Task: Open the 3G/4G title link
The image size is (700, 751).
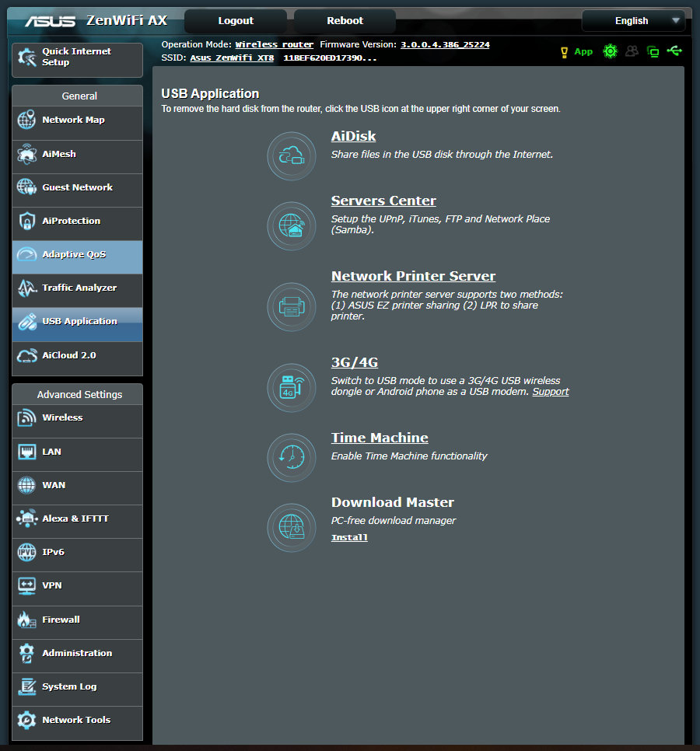Action: (355, 362)
